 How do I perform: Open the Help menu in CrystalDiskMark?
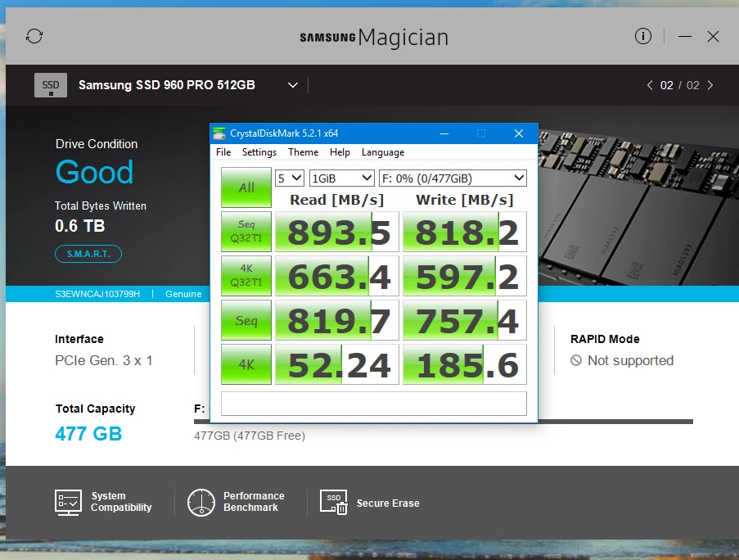click(x=340, y=152)
